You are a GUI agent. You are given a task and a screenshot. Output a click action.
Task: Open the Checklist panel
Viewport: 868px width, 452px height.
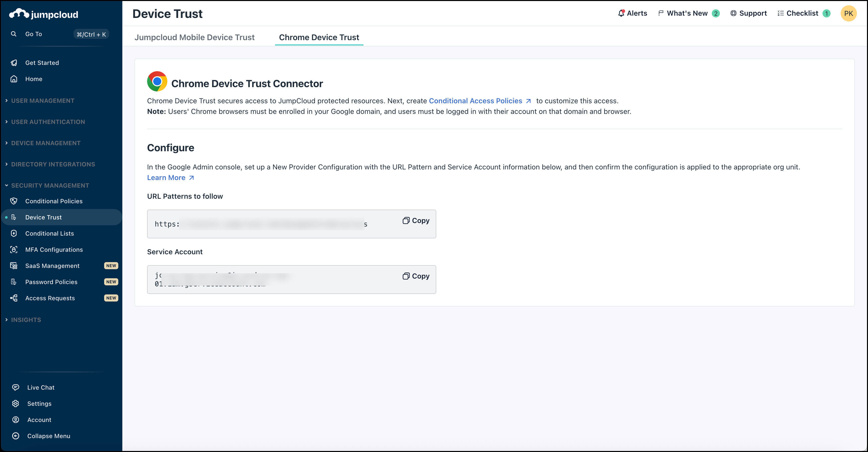pyautogui.click(x=804, y=13)
